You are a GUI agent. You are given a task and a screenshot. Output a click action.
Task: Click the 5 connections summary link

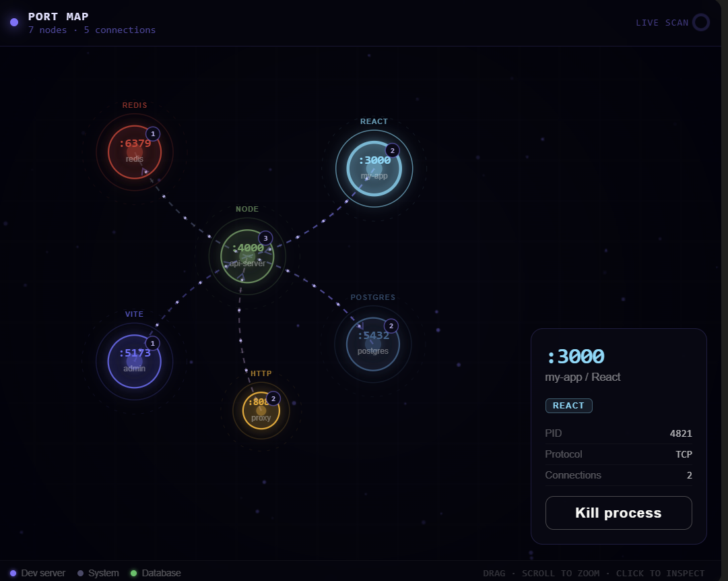pos(120,30)
